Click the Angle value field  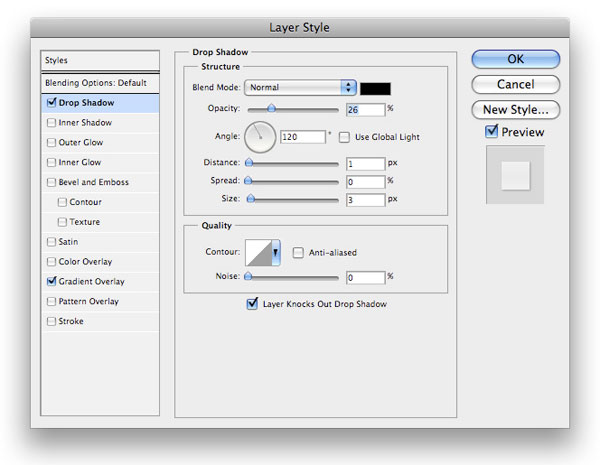[303, 137]
